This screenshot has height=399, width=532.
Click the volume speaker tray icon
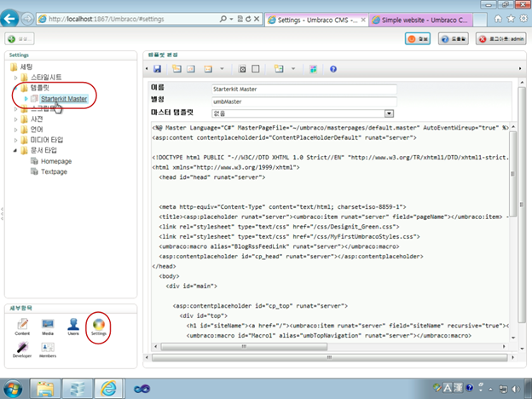pyautogui.click(x=516, y=389)
